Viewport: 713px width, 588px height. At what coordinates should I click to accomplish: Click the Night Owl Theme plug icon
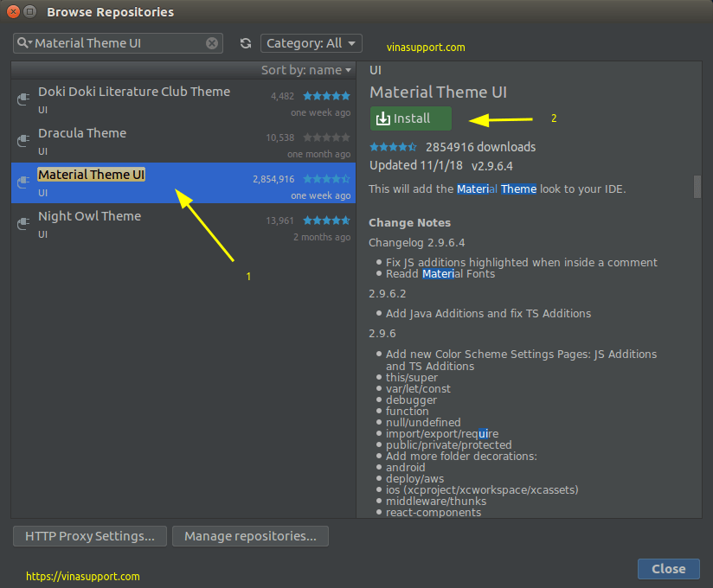coord(22,223)
